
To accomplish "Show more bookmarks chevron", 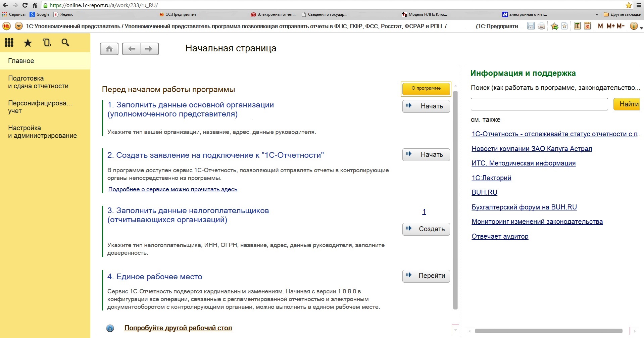I will click(x=597, y=14).
